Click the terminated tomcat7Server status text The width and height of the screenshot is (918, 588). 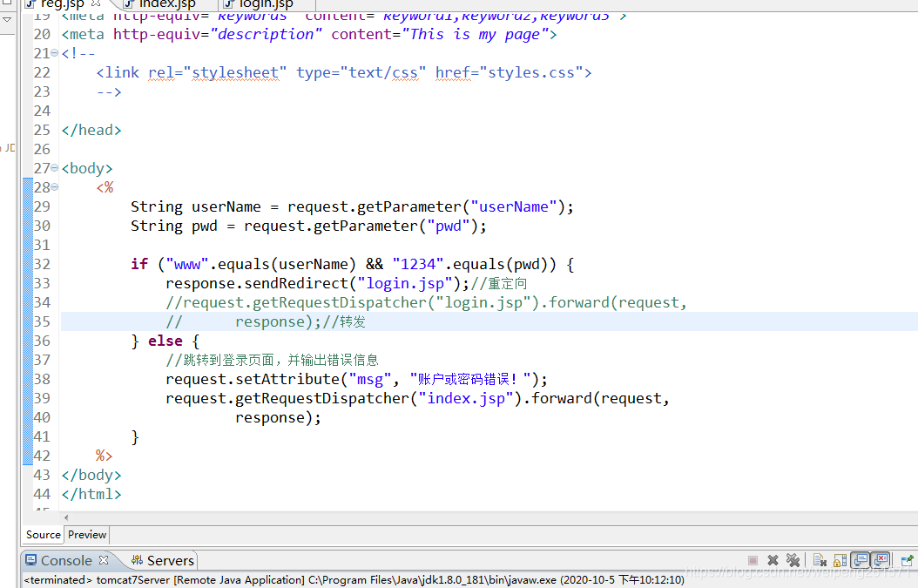(354, 580)
